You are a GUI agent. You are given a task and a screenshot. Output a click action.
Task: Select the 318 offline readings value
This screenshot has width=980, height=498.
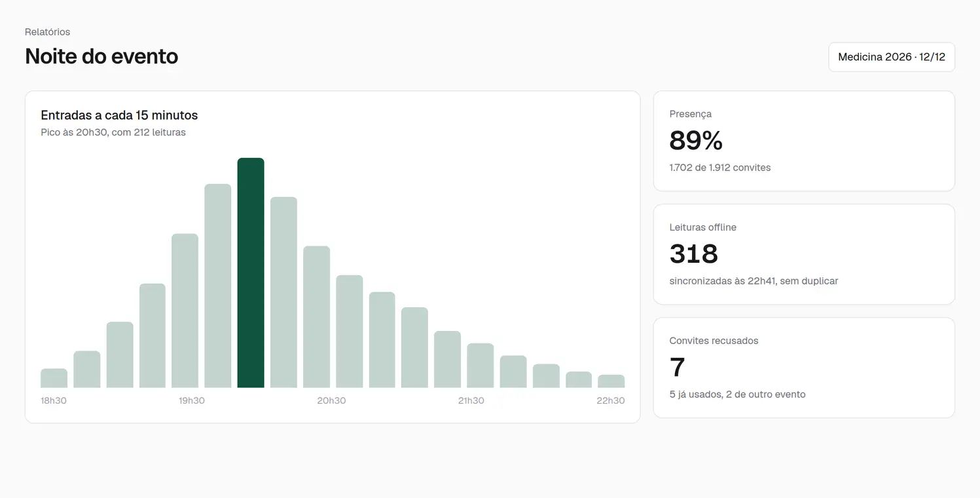click(x=694, y=254)
